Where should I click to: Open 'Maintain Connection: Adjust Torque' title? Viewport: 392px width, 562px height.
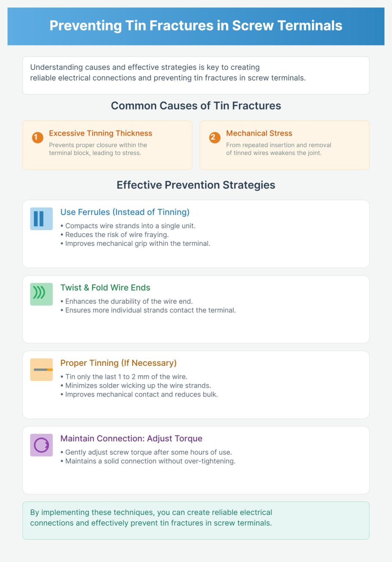[131, 438]
